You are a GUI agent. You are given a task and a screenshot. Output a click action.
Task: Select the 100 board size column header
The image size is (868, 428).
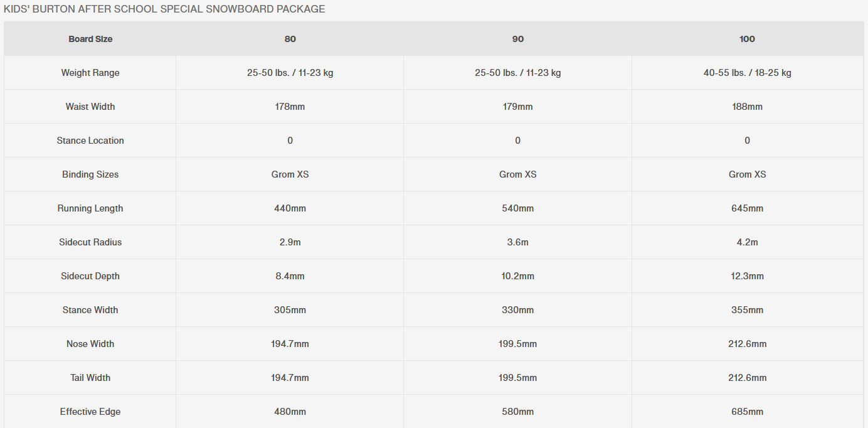(747, 39)
